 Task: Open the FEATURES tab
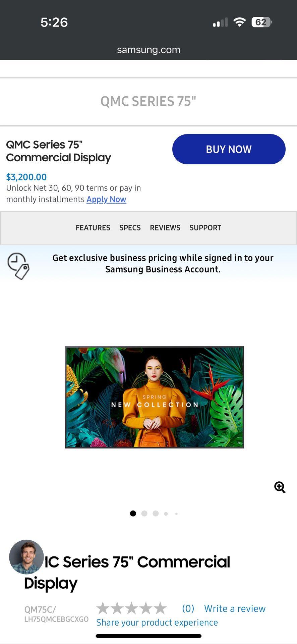click(x=93, y=228)
